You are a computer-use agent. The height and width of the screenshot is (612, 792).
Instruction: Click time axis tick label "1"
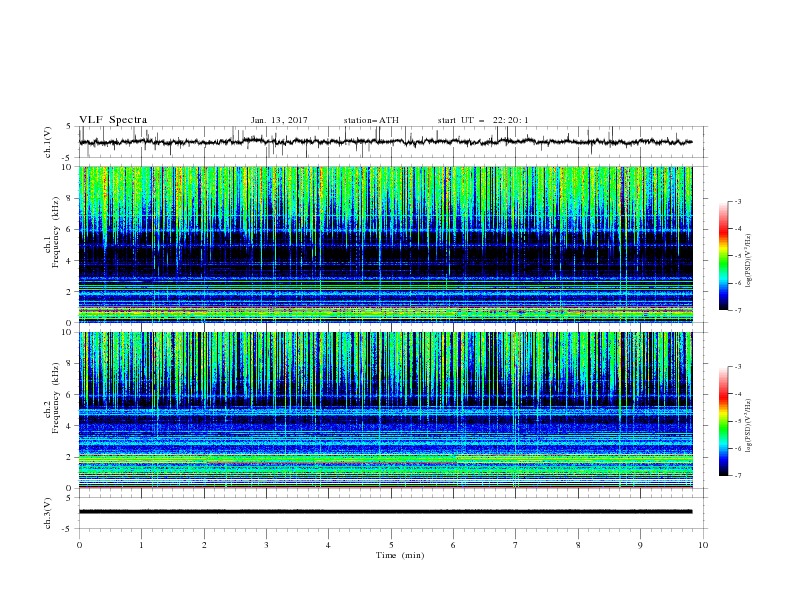[141, 545]
